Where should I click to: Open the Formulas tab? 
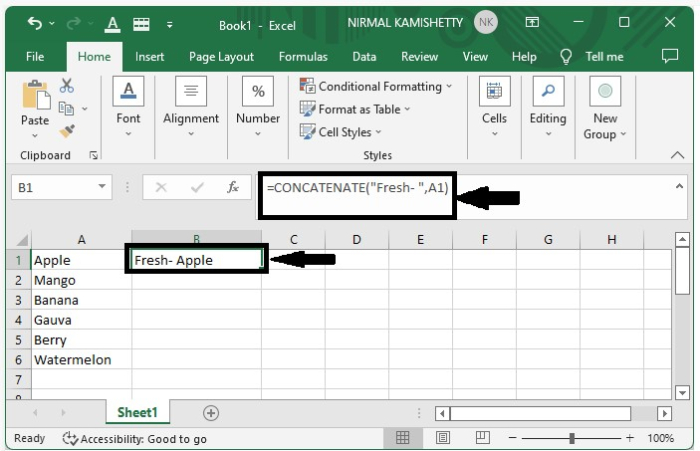303,57
